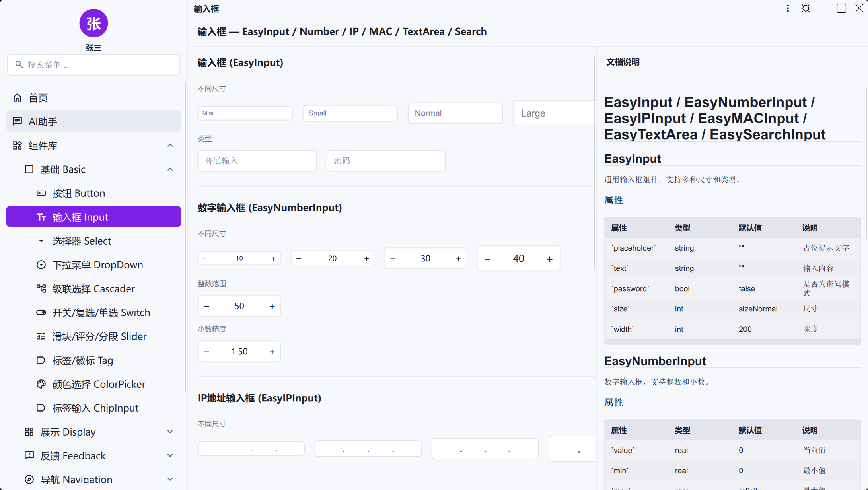Click the chat icon beside AI助手

coord(17,121)
